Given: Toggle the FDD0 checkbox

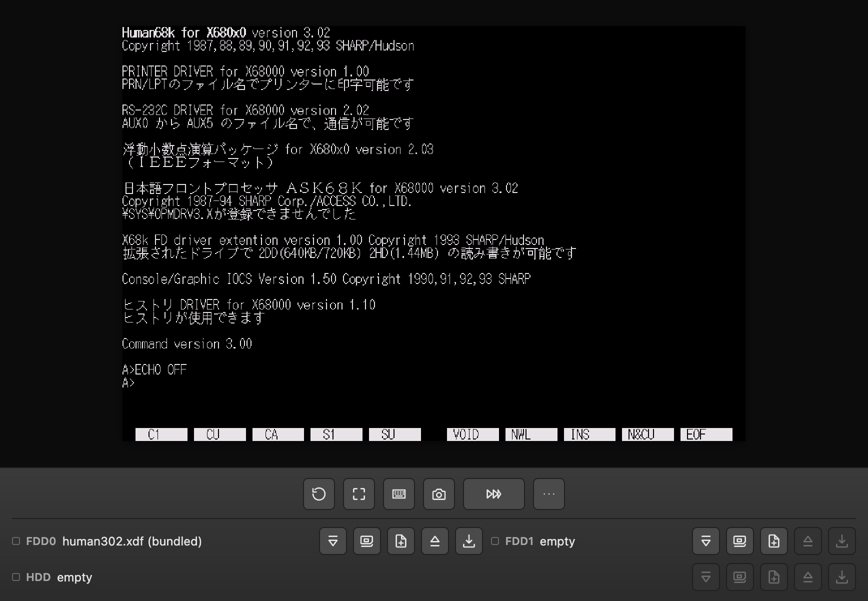Looking at the screenshot, I should click(16, 541).
